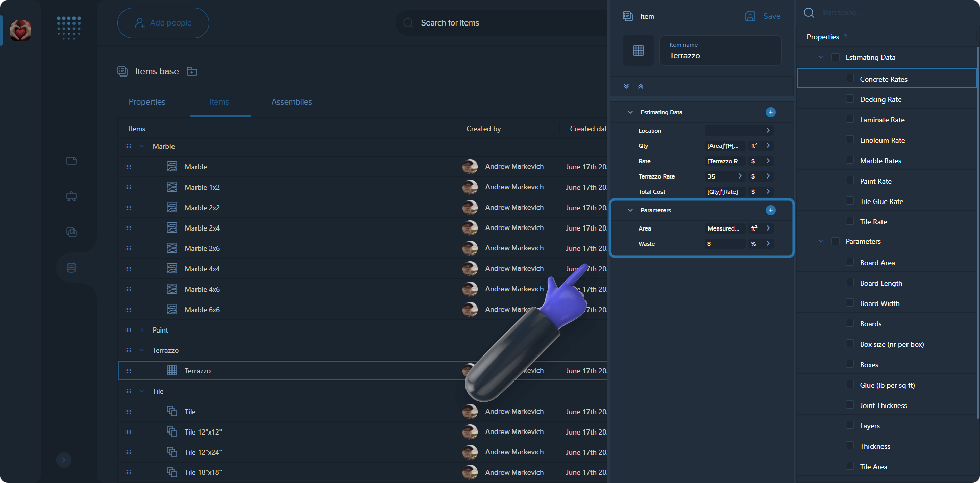Collapse the Marble group in items list
The width and height of the screenshot is (980, 483).
(142, 146)
